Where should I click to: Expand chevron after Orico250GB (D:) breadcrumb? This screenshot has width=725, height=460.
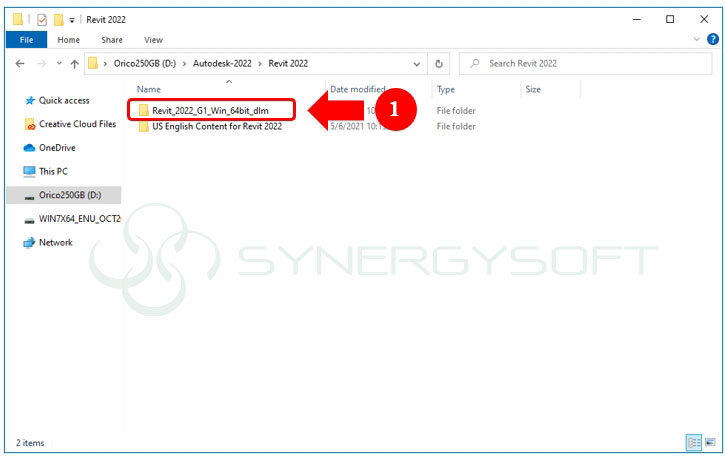click(184, 64)
